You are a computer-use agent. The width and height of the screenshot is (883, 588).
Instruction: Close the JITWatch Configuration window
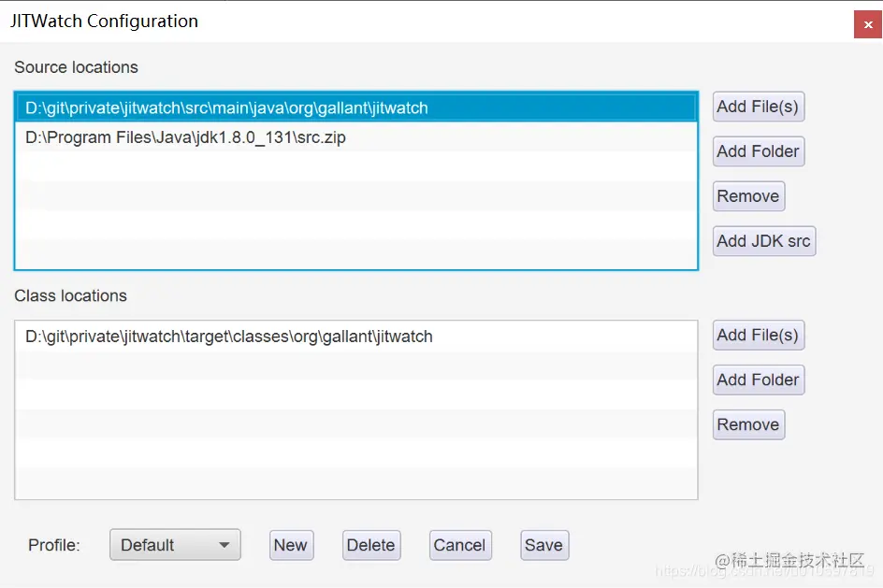(868, 24)
